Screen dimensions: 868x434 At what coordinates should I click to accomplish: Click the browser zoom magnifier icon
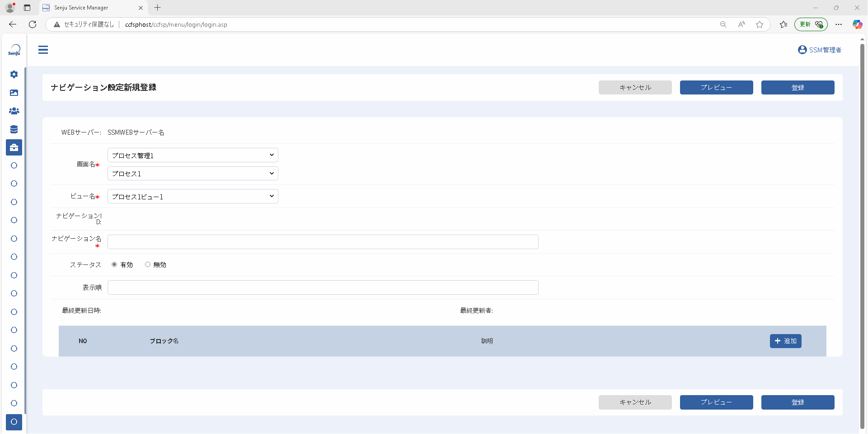[x=723, y=24]
